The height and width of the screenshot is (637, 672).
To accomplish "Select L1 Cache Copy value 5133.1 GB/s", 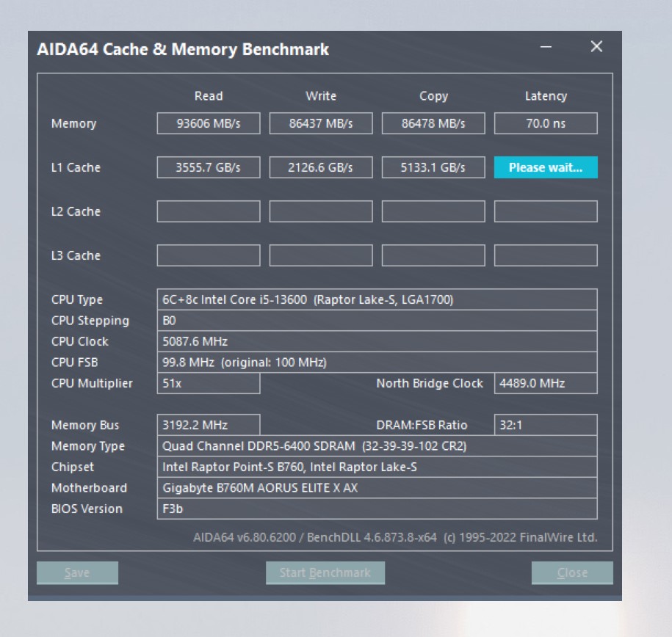I will point(433,167).
